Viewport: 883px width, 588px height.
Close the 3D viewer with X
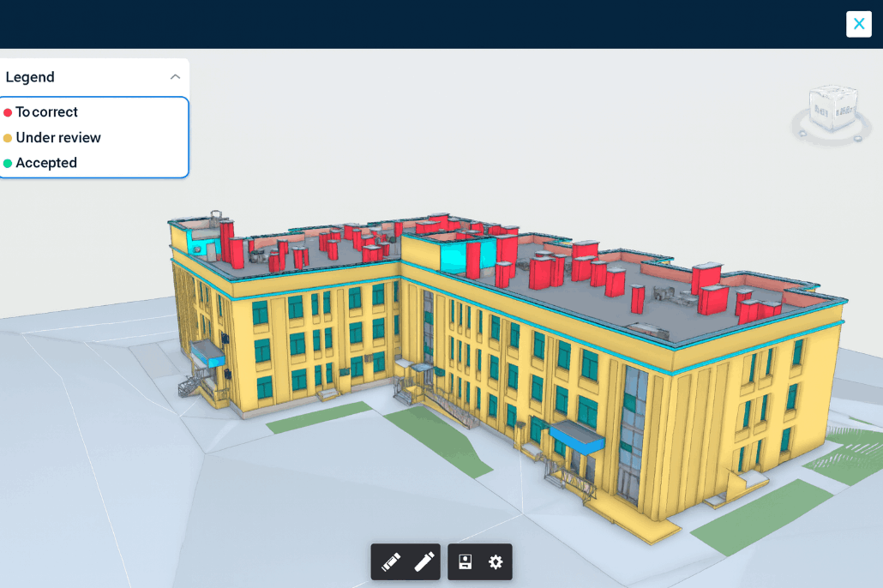[x=859, y=24]
